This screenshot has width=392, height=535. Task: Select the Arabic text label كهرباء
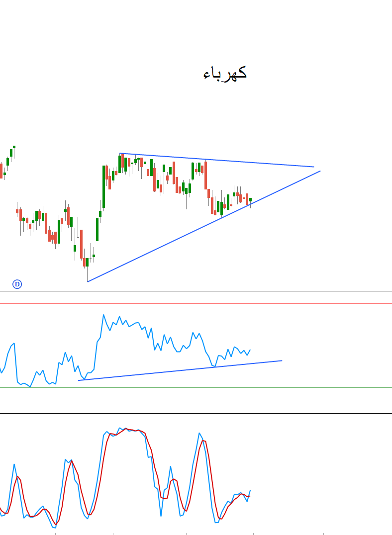(225, 73)
